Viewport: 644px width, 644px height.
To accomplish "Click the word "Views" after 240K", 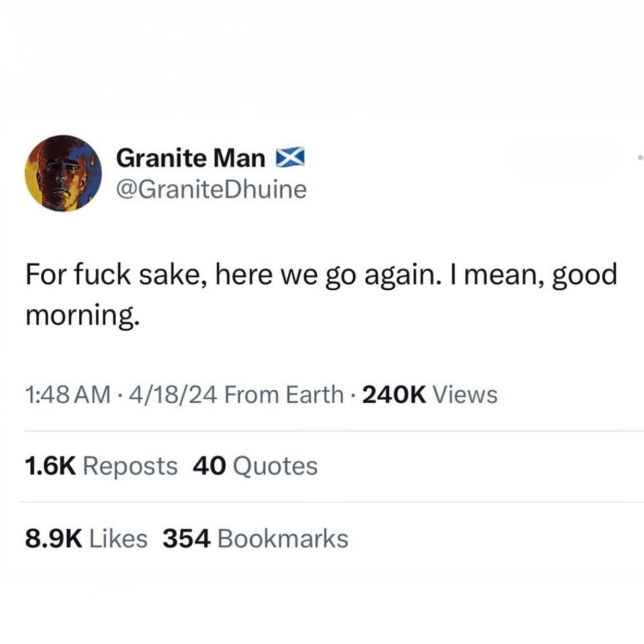I will click(x=465, y=394).
